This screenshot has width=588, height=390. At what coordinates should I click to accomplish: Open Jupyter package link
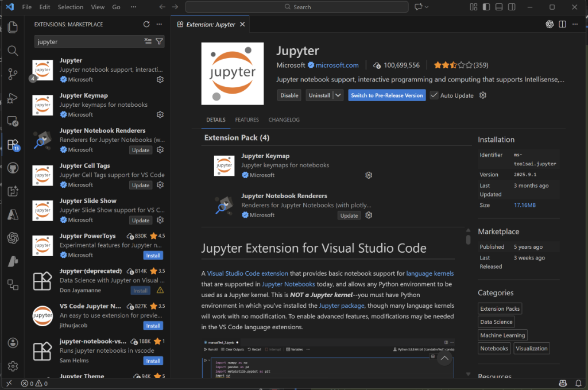(341, 306)
